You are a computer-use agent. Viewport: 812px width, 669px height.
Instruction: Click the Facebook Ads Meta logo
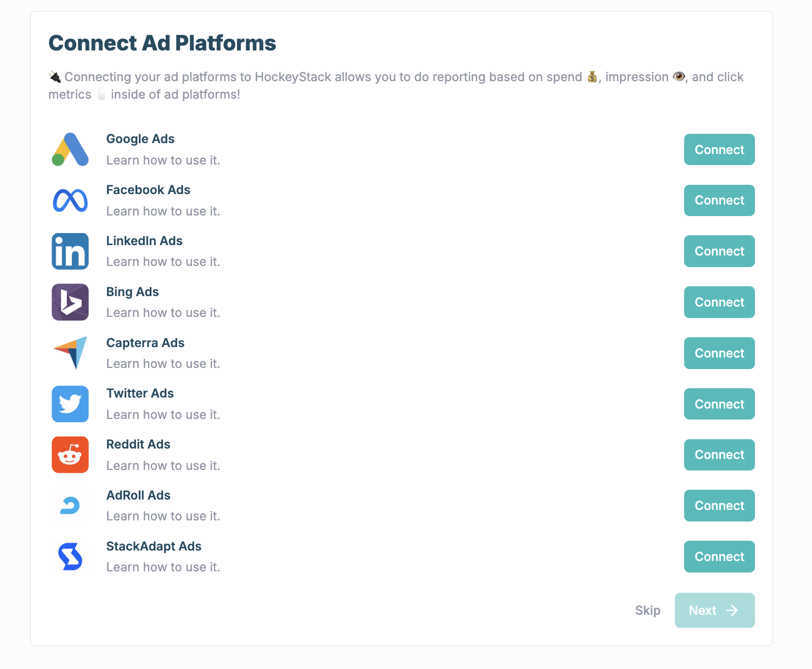tap(70, 201)
